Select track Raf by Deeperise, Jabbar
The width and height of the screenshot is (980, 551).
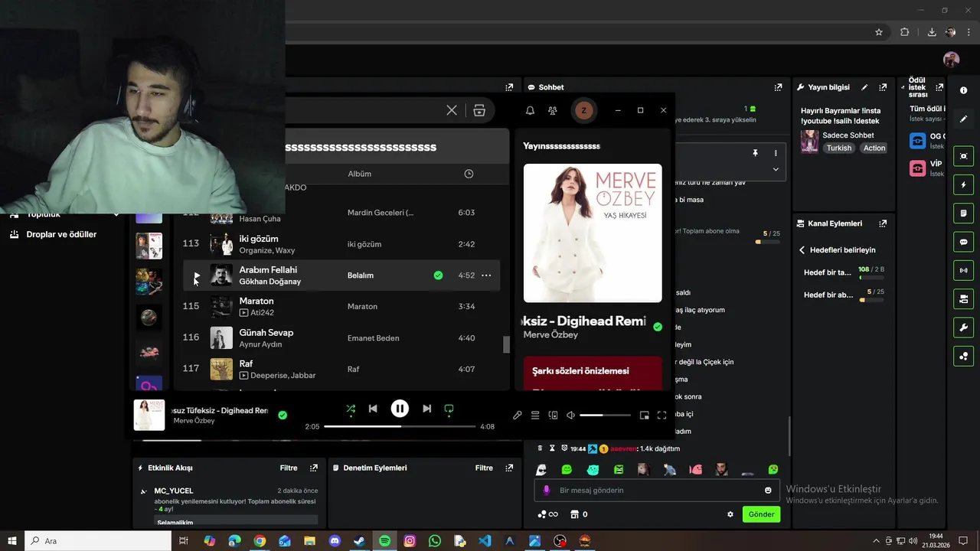[341, 369]
